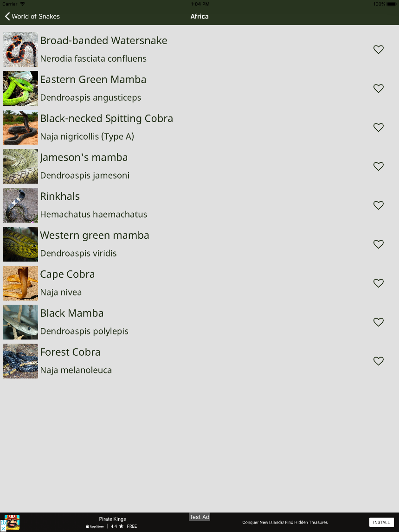View the Western green mamba thumbnail
399x532 pixels.
point(20,244)
